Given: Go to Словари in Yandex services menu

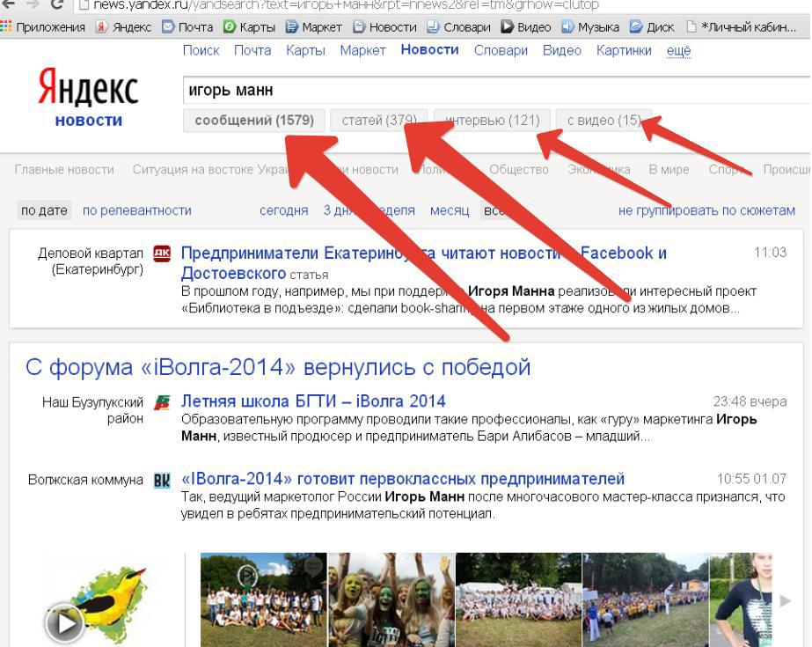Looking at the screenshot, I should [501, 50].
